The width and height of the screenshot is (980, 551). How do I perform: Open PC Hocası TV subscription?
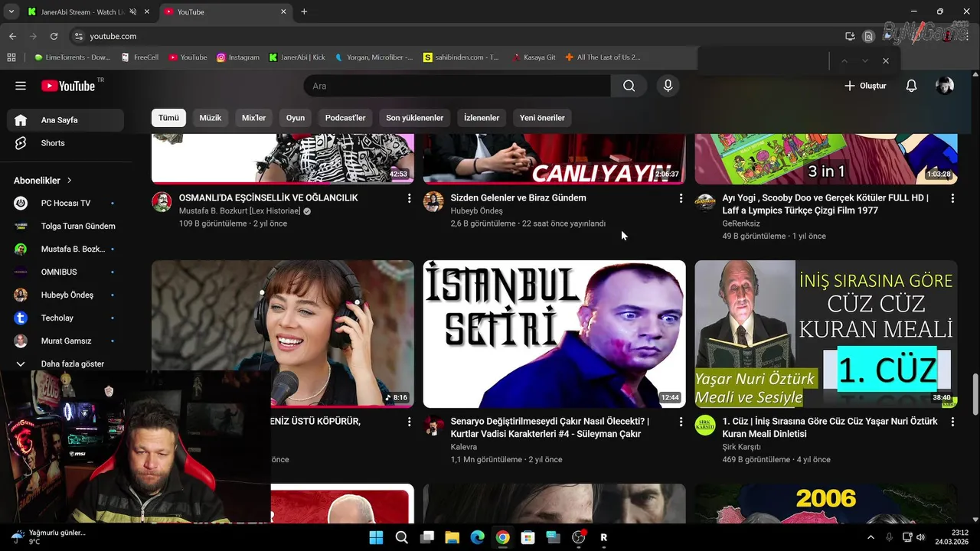(x=66, y=203)
